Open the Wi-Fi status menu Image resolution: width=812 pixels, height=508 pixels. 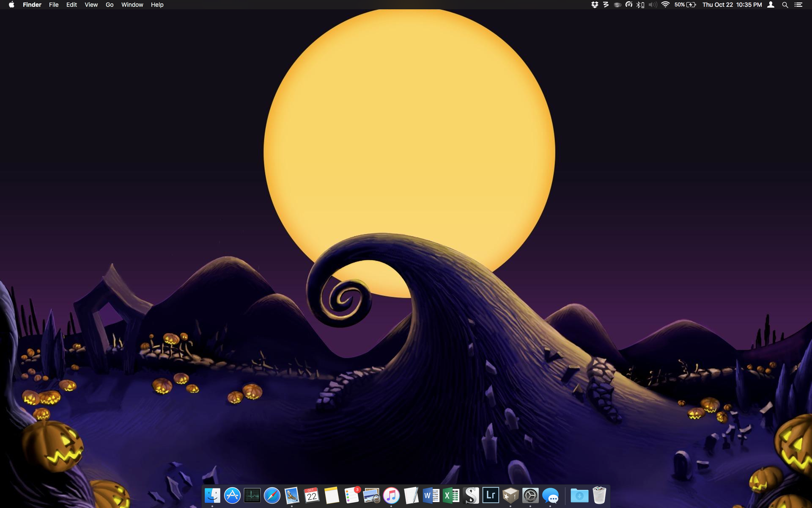click(x=665, y=5)
